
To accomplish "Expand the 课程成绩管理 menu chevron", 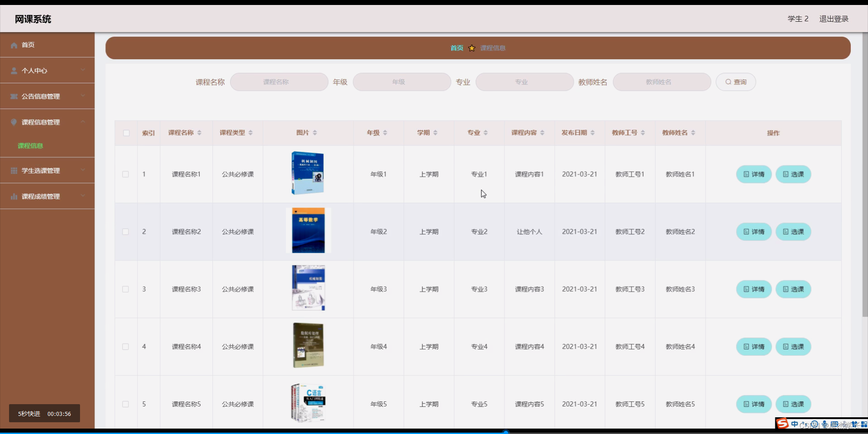I will 83,196.
